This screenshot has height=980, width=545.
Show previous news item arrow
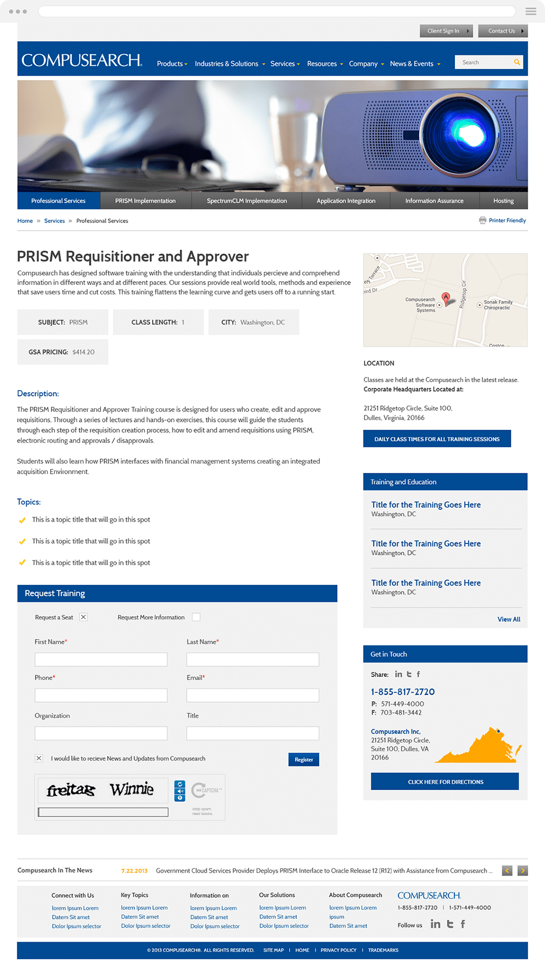507,871
